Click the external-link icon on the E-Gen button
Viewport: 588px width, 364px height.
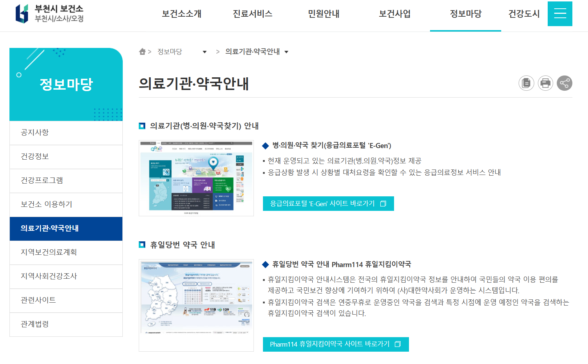coord(382,204)
